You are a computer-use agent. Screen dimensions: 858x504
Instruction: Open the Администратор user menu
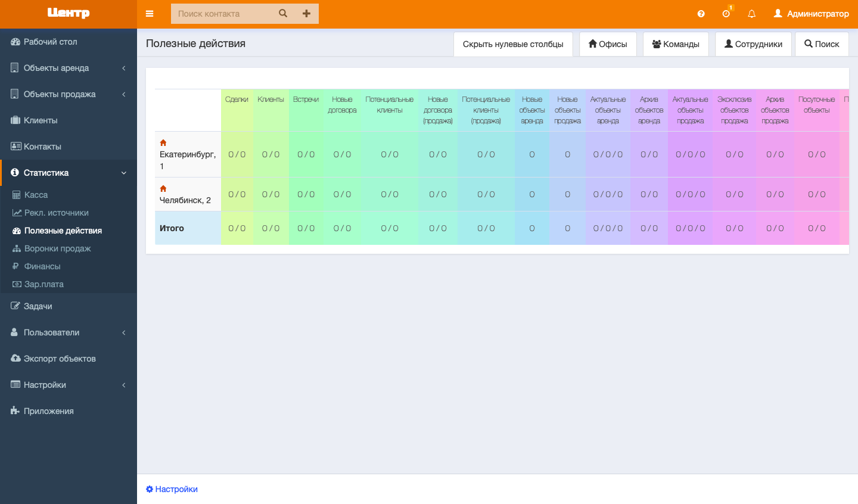coord(811,14)
